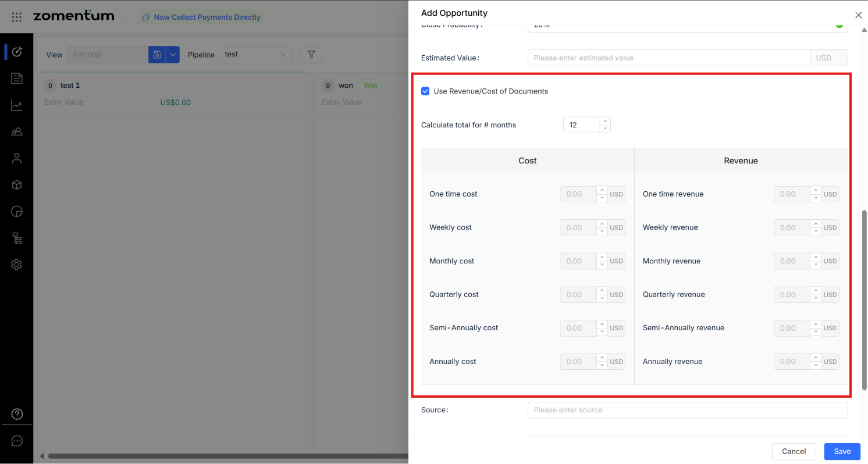This screenshot has height=464, width=868.
Task: Click the Cancel button
Action: 794,451
